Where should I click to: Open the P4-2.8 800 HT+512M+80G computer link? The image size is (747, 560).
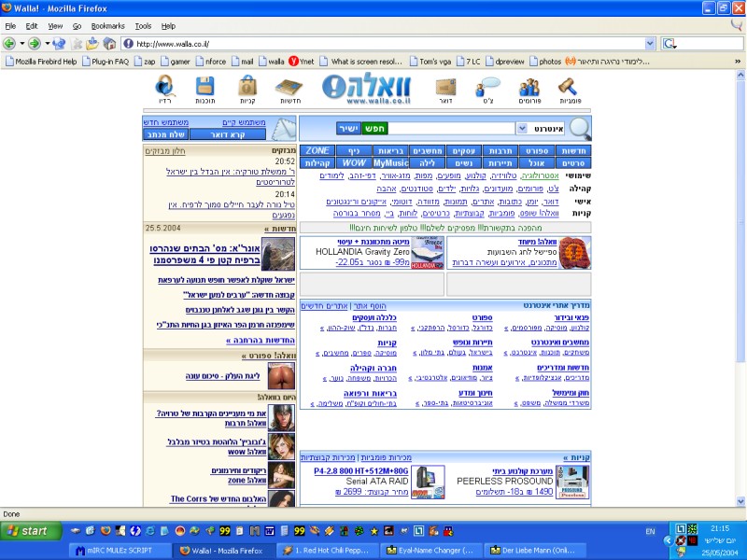[361, 471]
